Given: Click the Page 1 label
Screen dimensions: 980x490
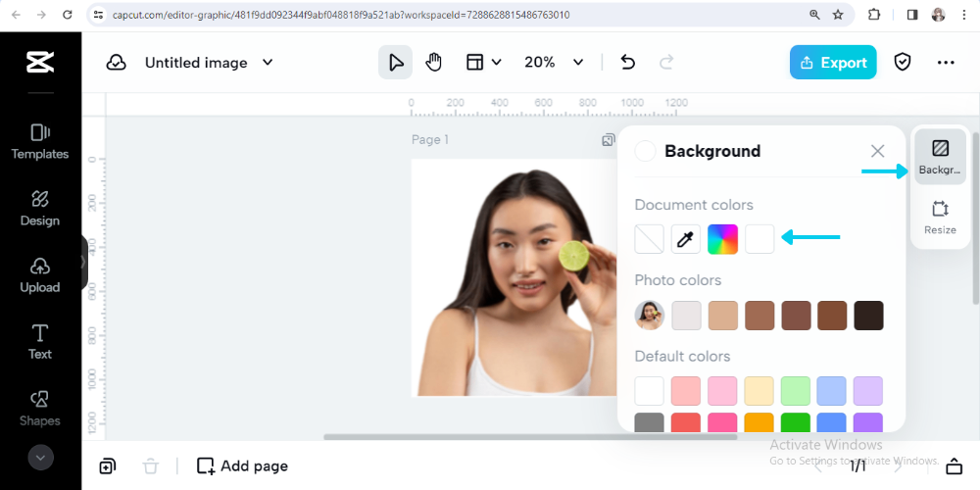Looking at the screenshot, I should coord(430,139).
